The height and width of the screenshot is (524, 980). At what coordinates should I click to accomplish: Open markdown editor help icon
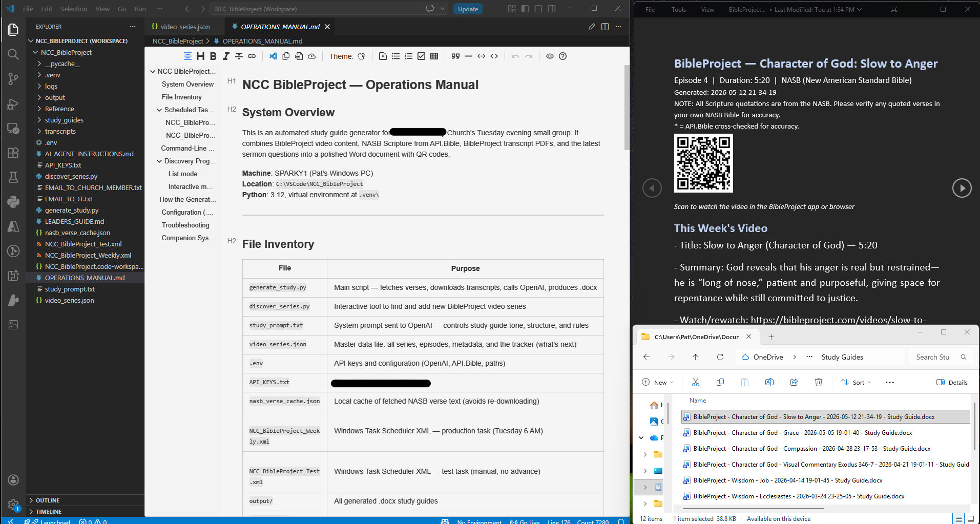[562, 56]
